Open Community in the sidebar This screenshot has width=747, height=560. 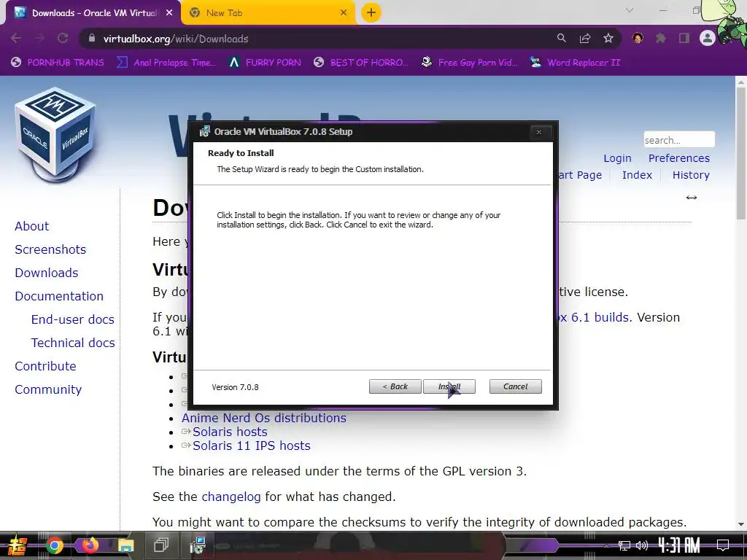[48, 389]
